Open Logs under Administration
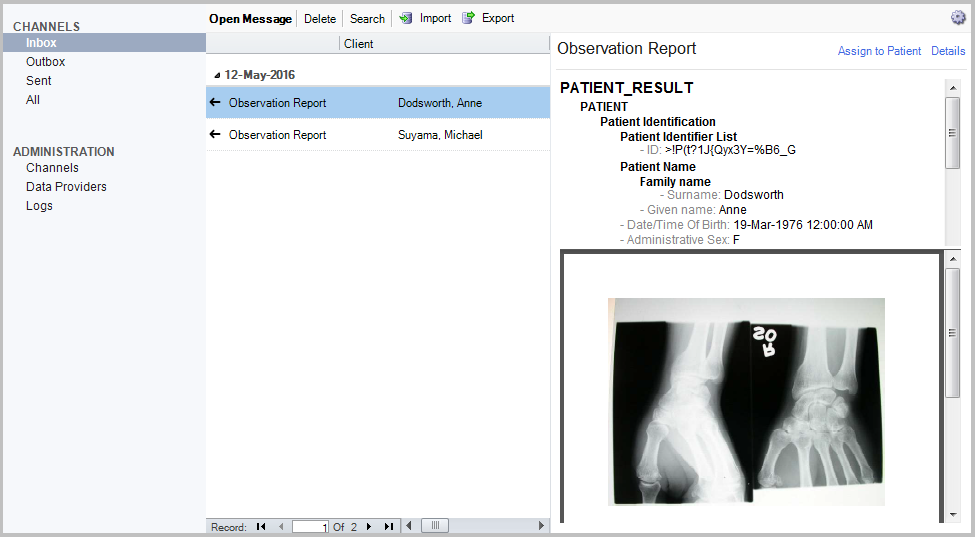 [39, 206]
